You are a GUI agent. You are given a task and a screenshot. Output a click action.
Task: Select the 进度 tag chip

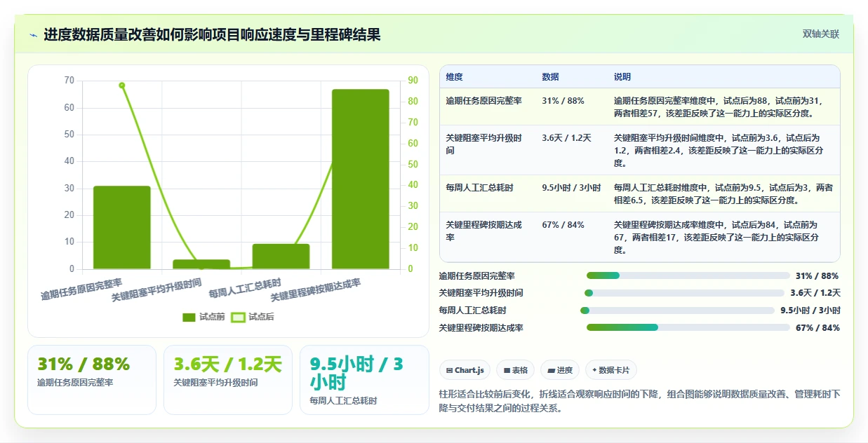pos(559,370)
